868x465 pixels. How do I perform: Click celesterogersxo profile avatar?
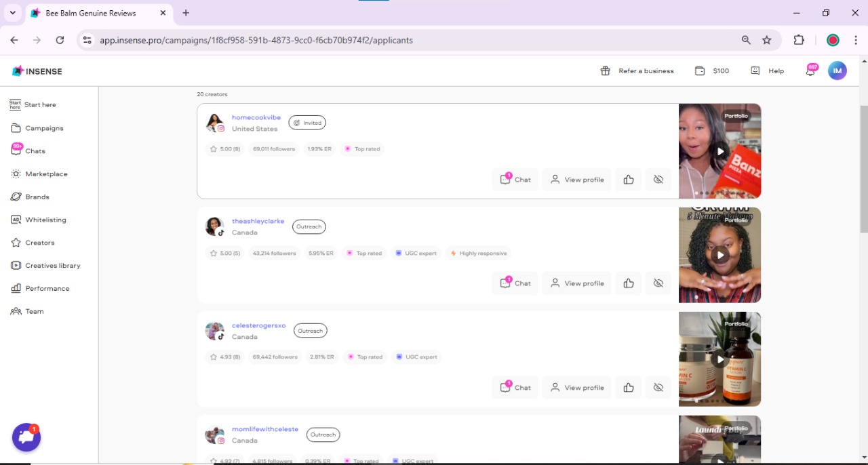pos(215,331)
